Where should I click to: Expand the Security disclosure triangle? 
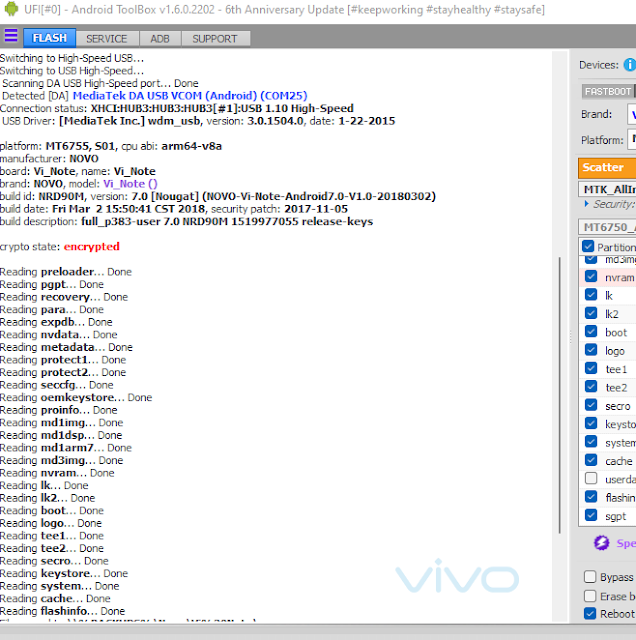pos(585,204)
